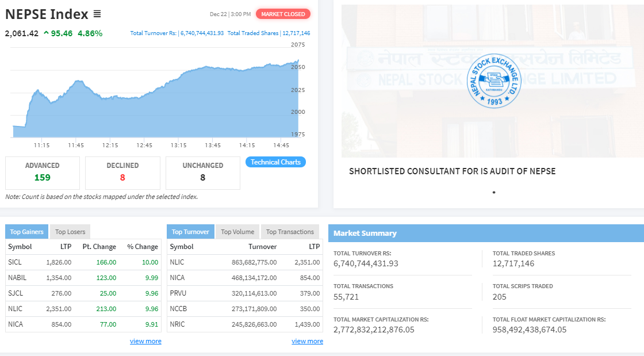Open the Top Transactions tab
Viewport: 644px width, 356px height.
[x=290, y=232]
